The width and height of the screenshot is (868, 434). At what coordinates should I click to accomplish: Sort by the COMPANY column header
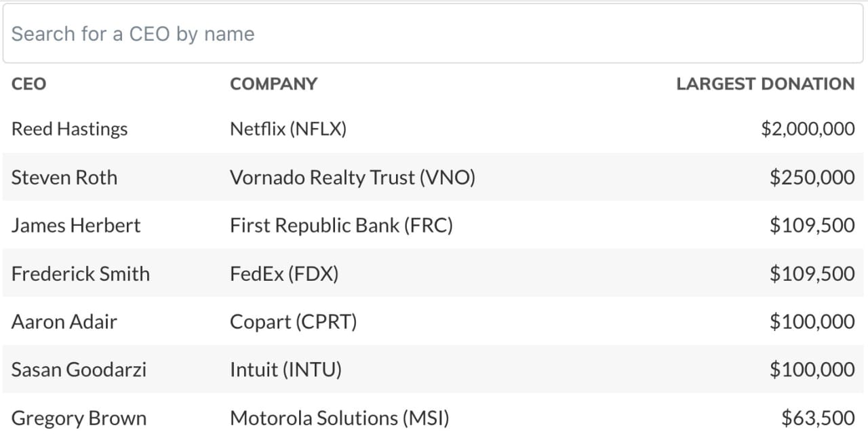pos(273,84)
